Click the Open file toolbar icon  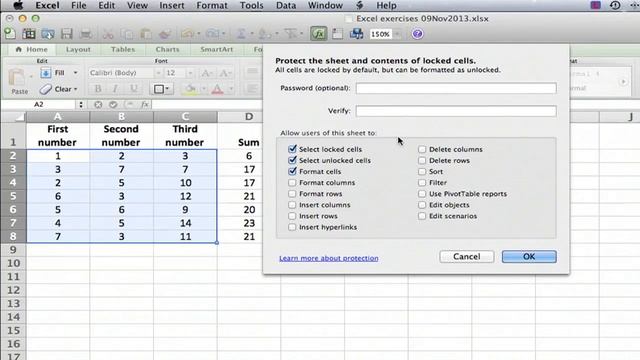click(x=48, y=34)
